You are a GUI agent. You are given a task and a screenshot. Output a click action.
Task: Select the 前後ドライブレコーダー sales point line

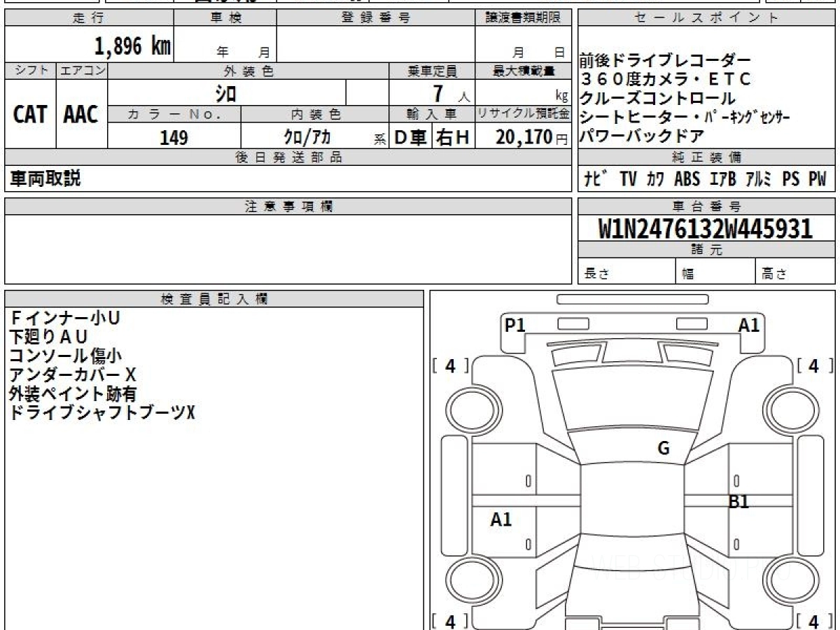[x=665, y=61]
